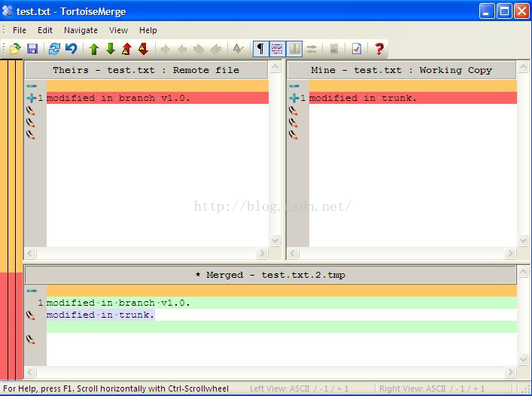The image size is (532, 396).
Task: Click the first greyed right-arrow use-block icon
Action: [166, 49]
